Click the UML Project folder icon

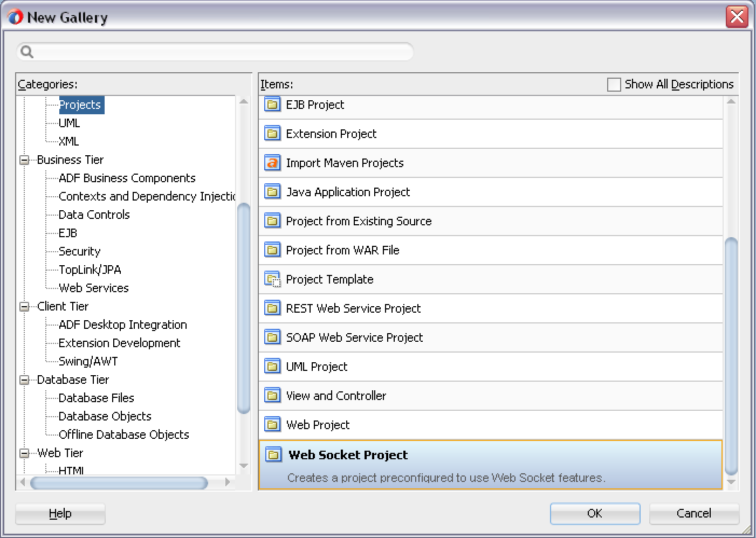(272, 367)
